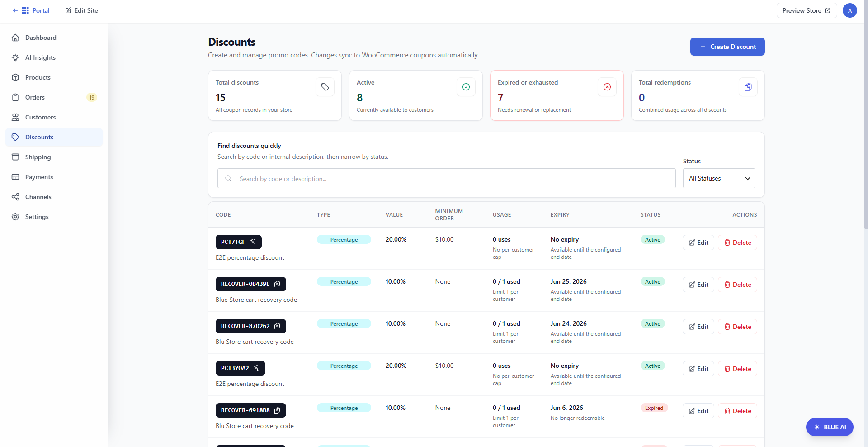
Task: Click the Orders clipboard icon
Action: (15, 97)
